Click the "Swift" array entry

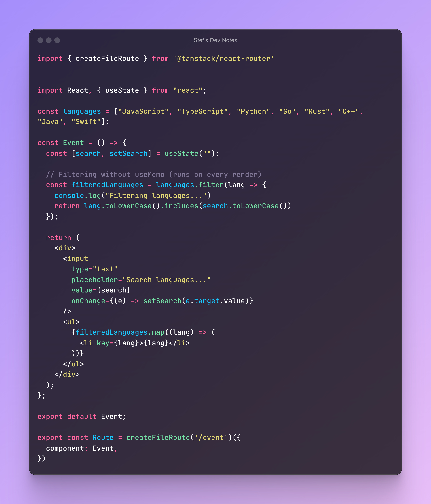point(86,122)
